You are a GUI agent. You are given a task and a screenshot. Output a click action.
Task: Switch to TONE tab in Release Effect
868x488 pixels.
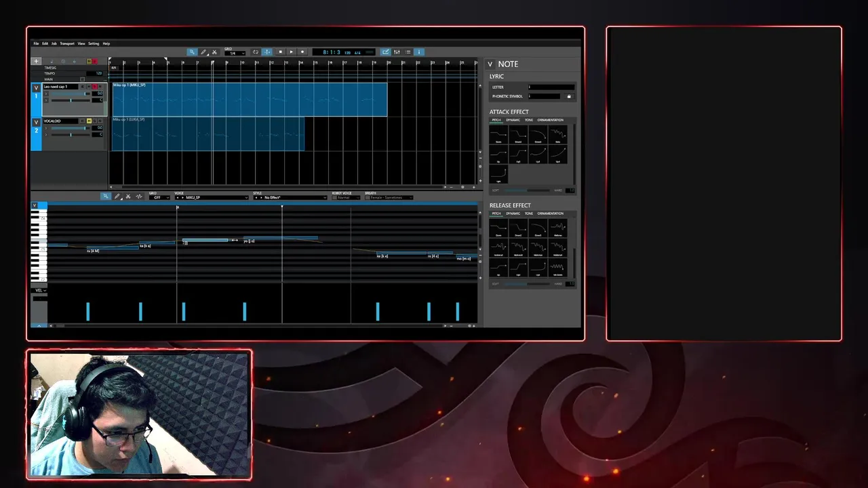(528, 213)
